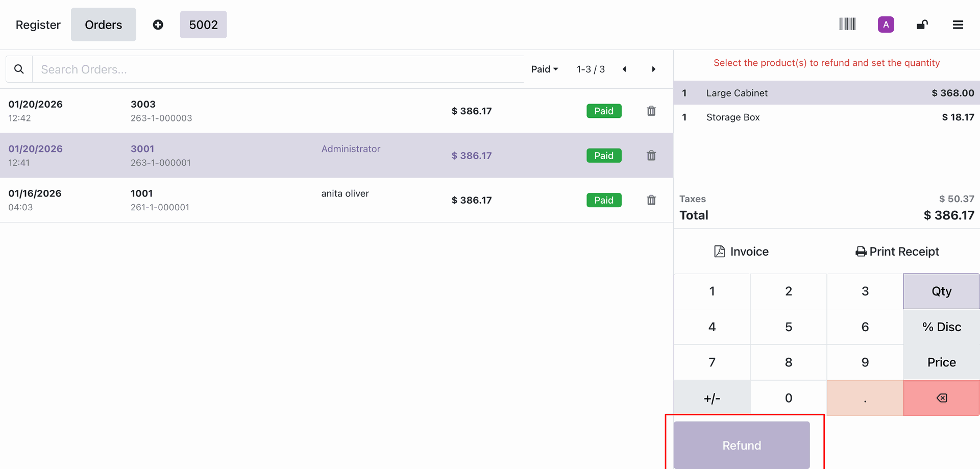
Task: Open the hamburger menu
Action: [x=958, y=24]
